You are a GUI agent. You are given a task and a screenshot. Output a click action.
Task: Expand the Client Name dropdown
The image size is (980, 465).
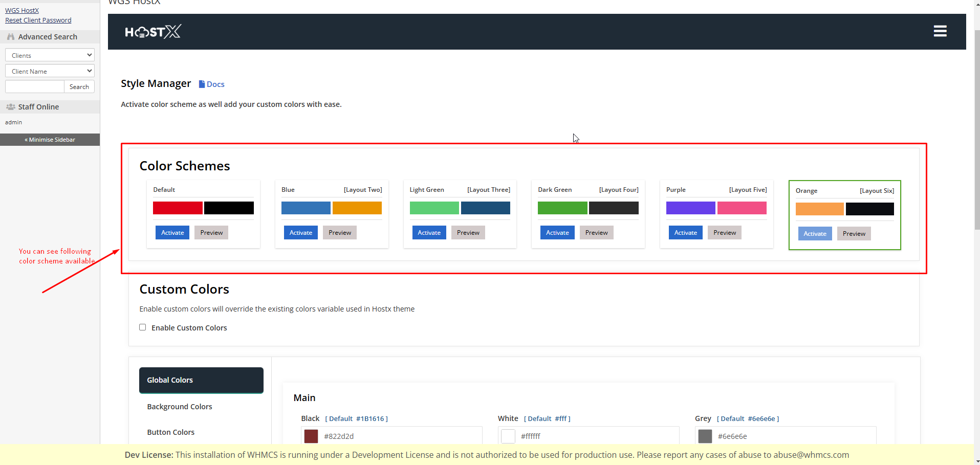[50, 71]
